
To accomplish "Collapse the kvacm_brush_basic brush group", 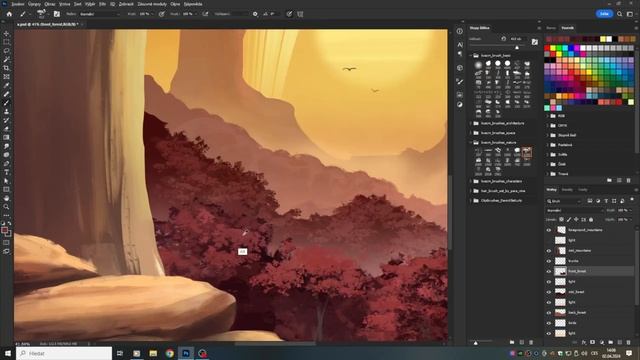I will (471, 55).
